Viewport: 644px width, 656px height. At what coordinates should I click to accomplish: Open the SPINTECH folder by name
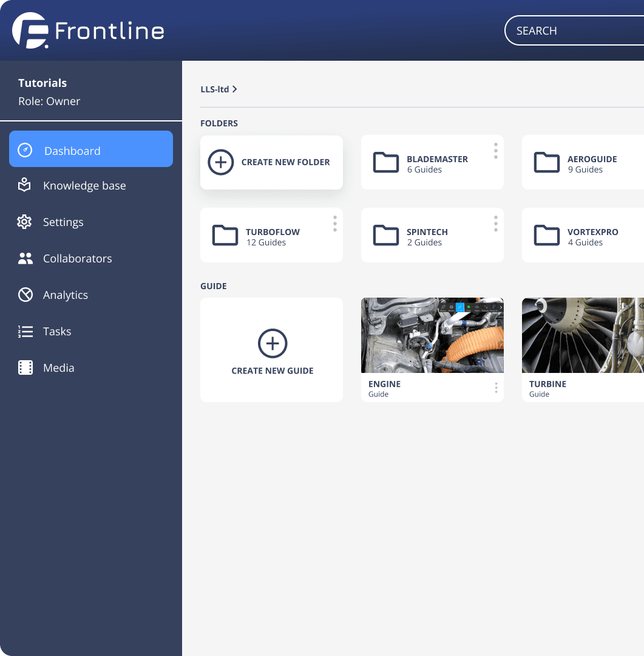click(x=427, y=232)
